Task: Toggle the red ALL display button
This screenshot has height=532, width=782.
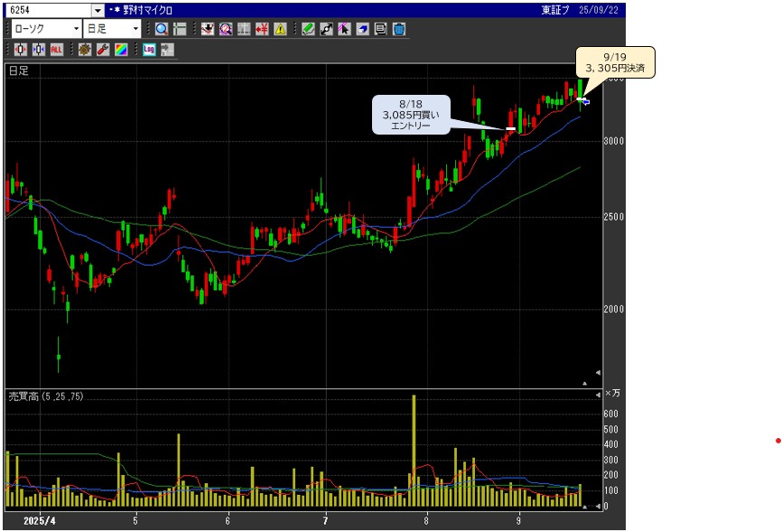Action: pyautogui.click(x=57, y=49)
